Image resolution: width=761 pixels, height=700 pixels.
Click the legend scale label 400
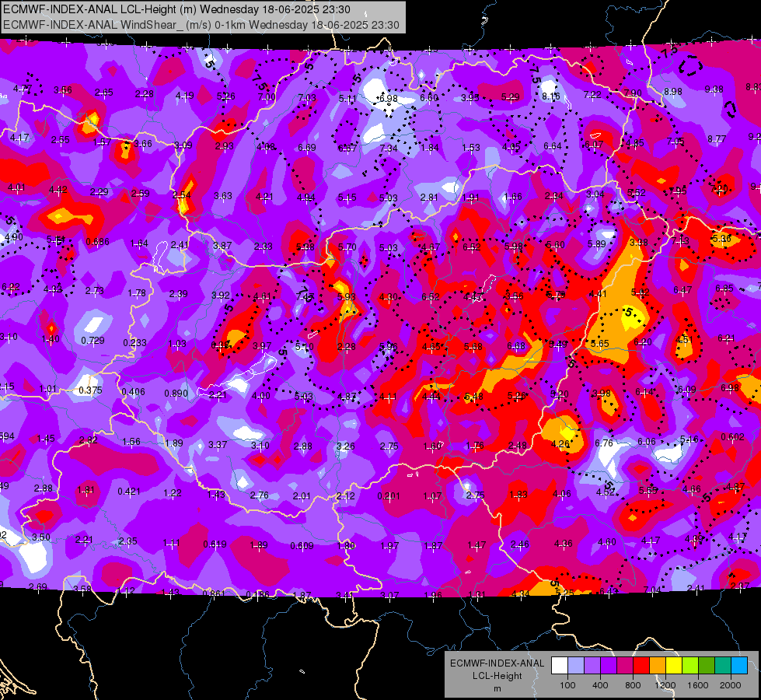(600, 685)
